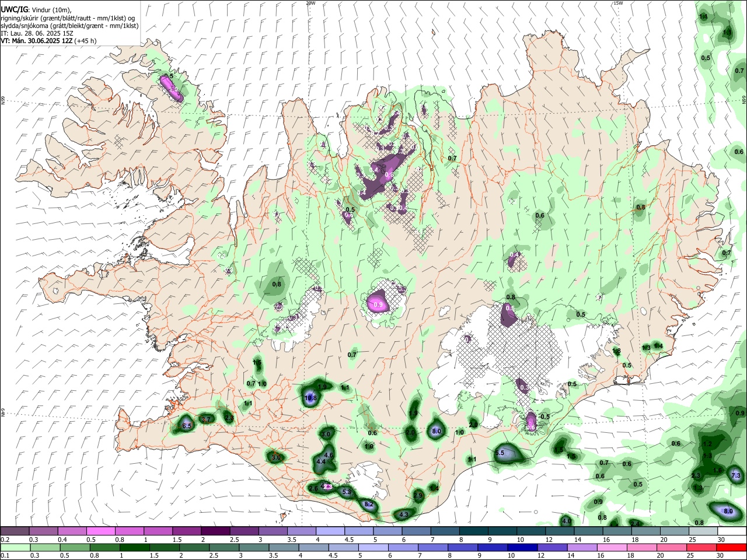Click the light lavender 4 swatch in upper legend row
The width and height of the screenshot is (747, 560).
pos(330,531)
